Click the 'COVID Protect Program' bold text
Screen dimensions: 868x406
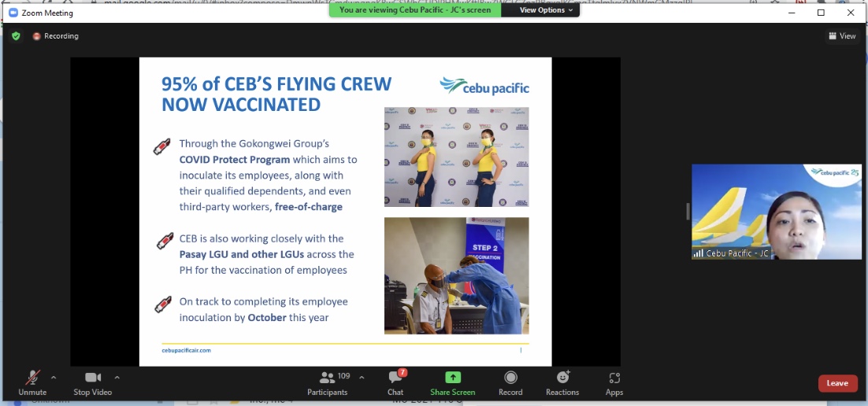click(235, 159)
